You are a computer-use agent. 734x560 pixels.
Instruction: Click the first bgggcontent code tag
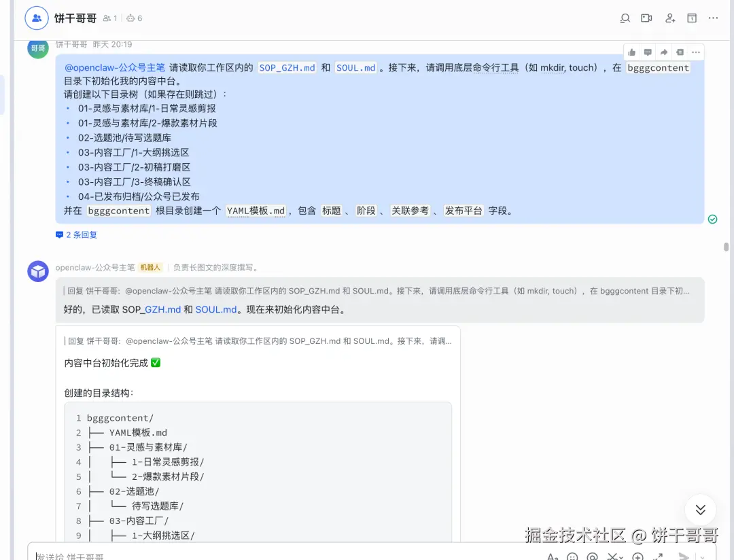658,67
